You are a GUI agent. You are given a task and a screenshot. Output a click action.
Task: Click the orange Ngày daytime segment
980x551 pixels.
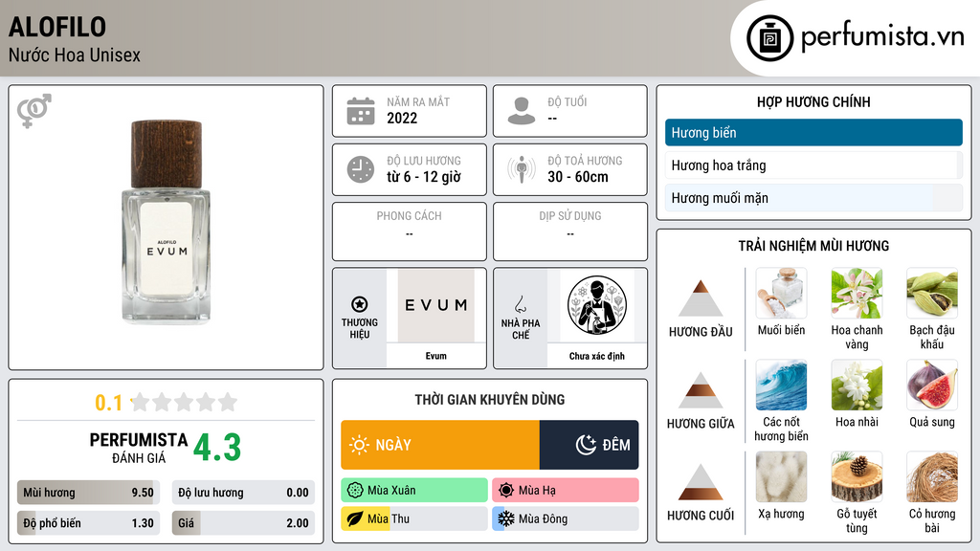tap(440, 445)
